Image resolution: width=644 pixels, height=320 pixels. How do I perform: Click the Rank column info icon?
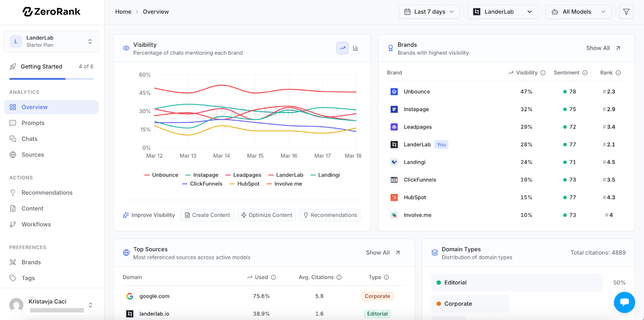pos(618,73)
